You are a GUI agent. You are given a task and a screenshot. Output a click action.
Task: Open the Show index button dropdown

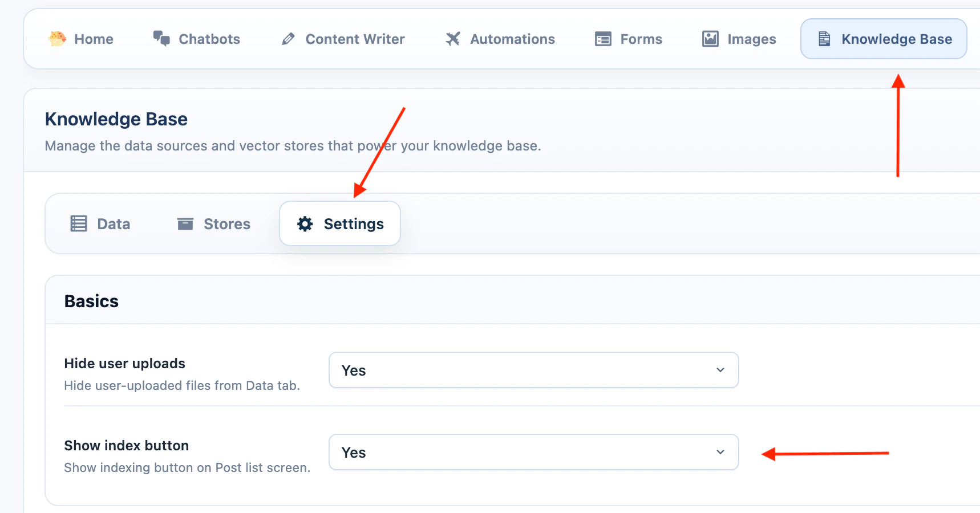[x=534, y=452]
